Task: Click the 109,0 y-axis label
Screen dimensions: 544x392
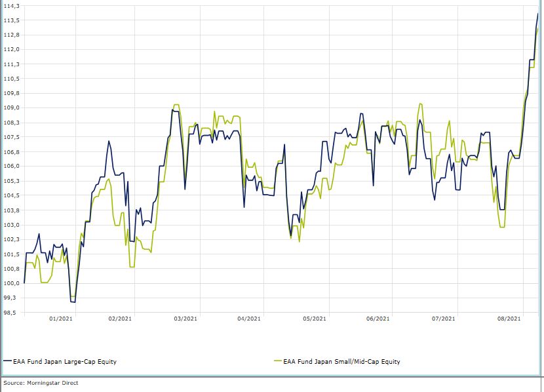Action: 12,108
